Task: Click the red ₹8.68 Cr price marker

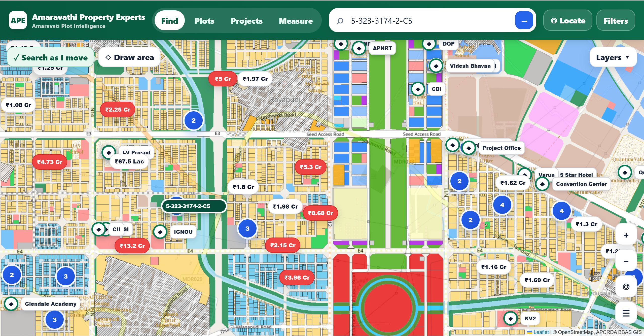Action: pos(320,213)
